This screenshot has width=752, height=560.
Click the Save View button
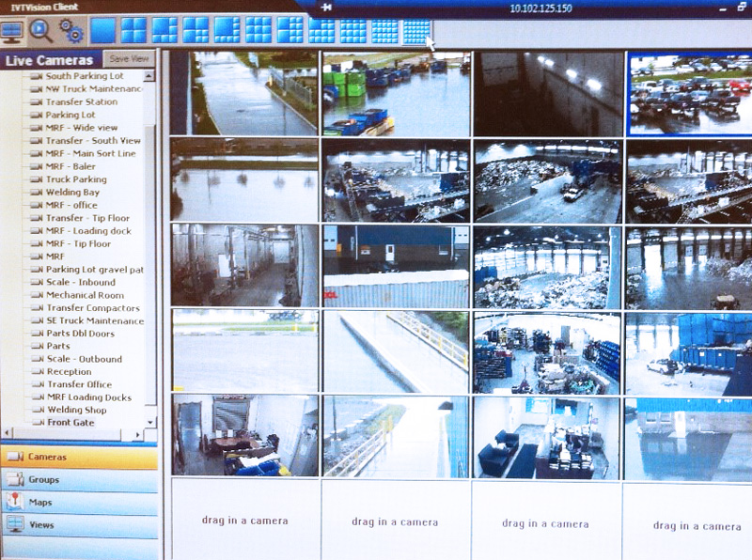pyautogui.click(x=130, y=59)
